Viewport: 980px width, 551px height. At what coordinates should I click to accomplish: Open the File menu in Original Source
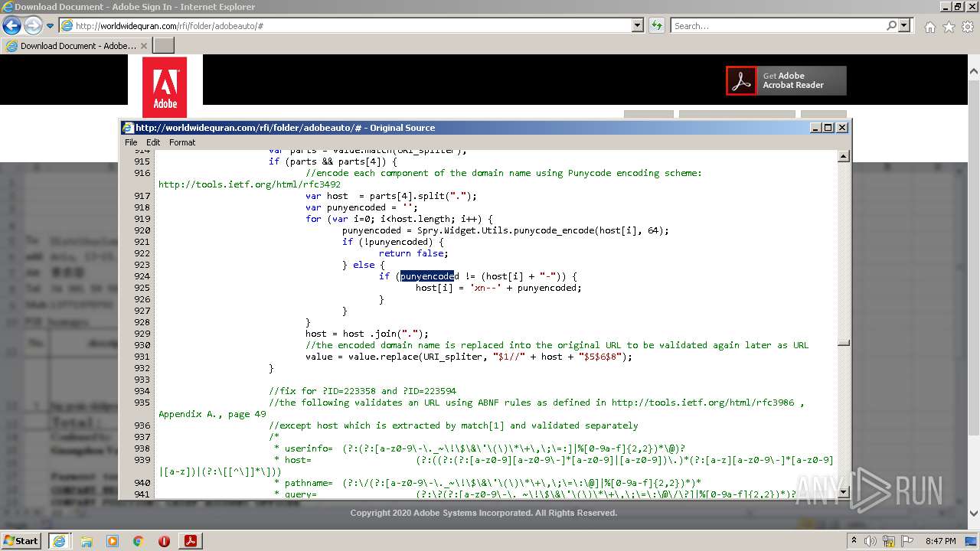coord(131,142)
